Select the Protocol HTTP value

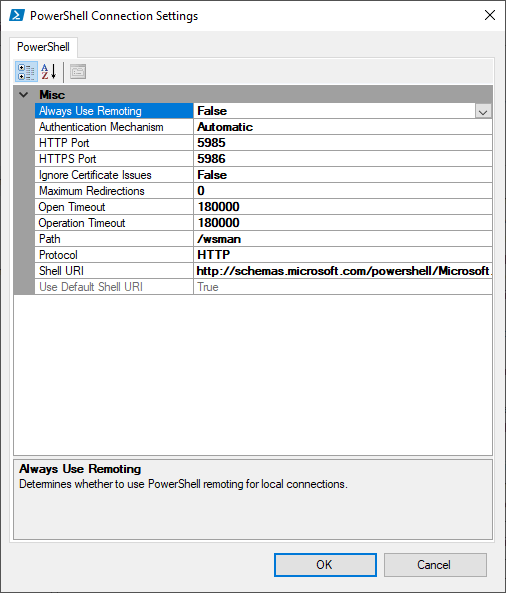click(x=343, y=255)
